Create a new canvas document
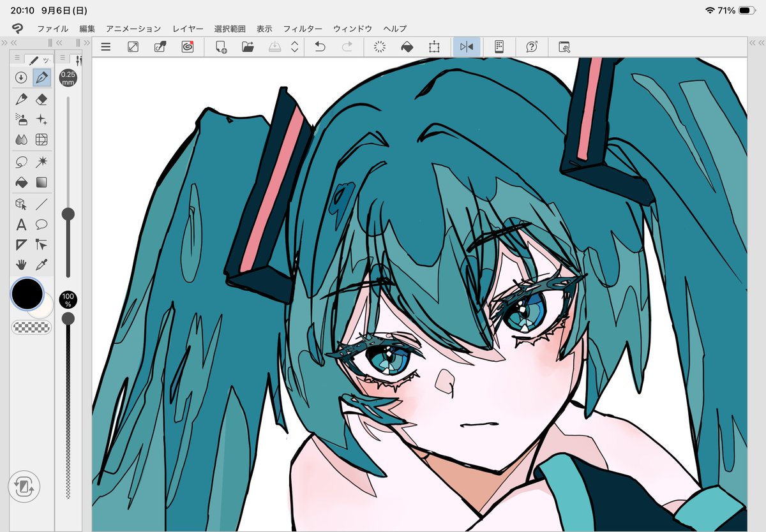The image size is (766, 532). (222, 47)
